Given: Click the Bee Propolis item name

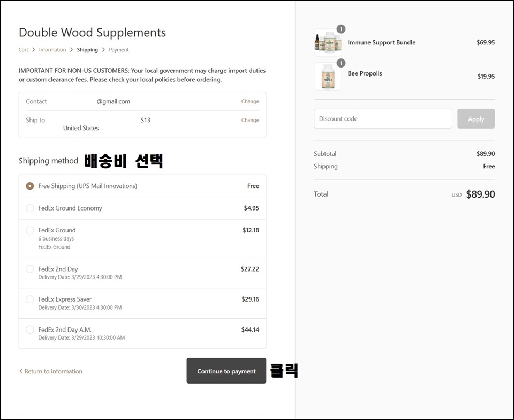Looking at the screenshot, I should pos(365,73).
